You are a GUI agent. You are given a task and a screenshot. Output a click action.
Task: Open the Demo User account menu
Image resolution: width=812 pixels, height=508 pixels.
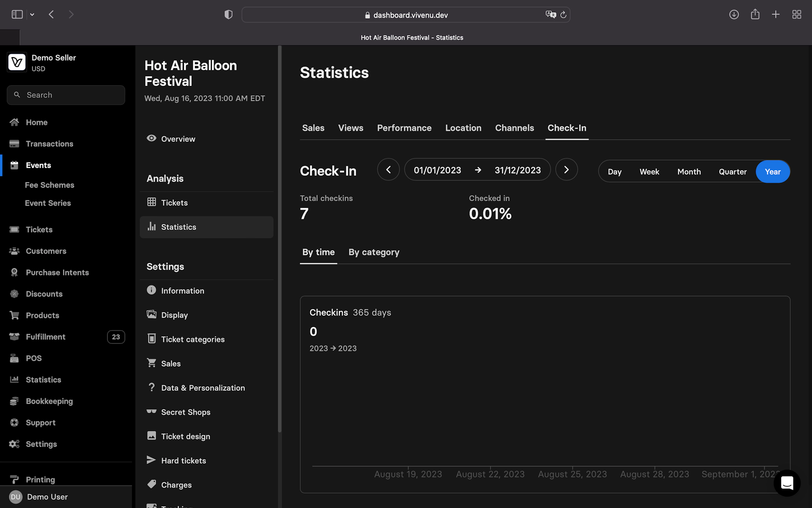pyautogui.click(x=47, y=497)
